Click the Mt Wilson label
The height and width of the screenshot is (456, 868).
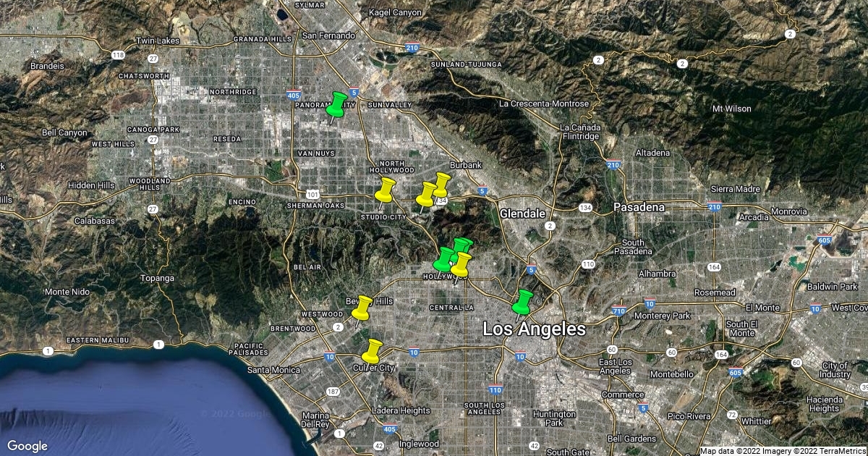pos(732,109)
